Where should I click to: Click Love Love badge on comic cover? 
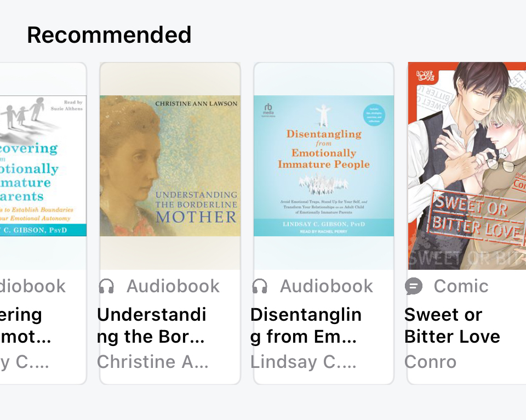click(x=425, y=76)
